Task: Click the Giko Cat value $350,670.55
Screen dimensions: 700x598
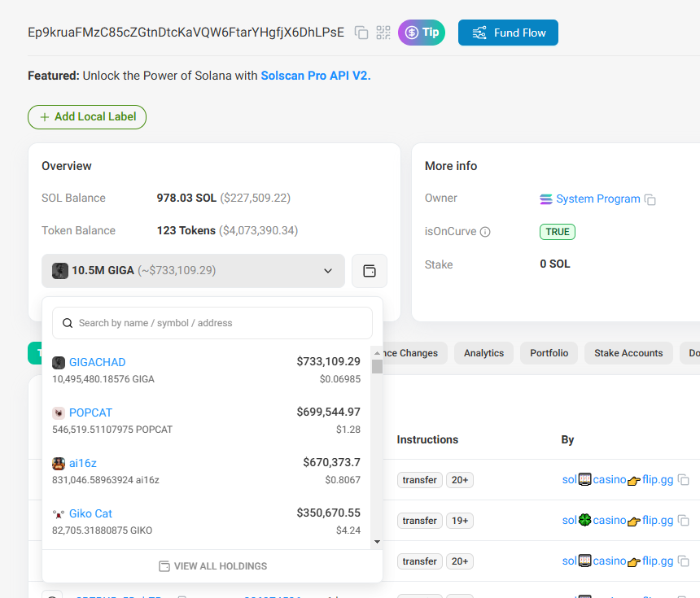Action: [329, 513]
